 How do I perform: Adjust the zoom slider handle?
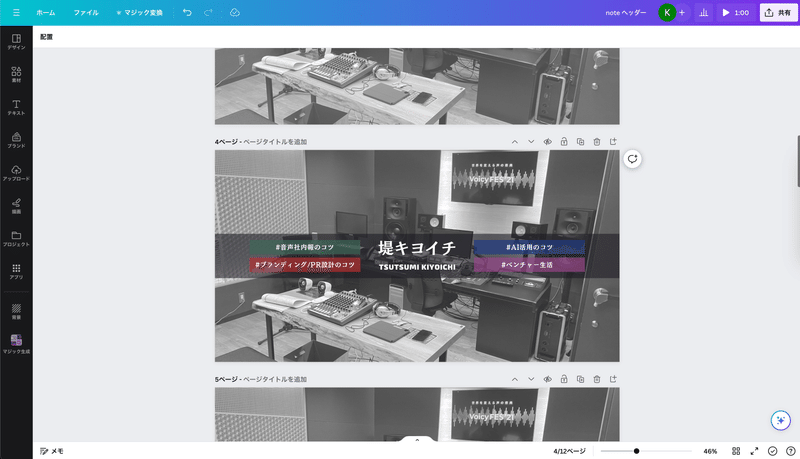coord(636,451)
